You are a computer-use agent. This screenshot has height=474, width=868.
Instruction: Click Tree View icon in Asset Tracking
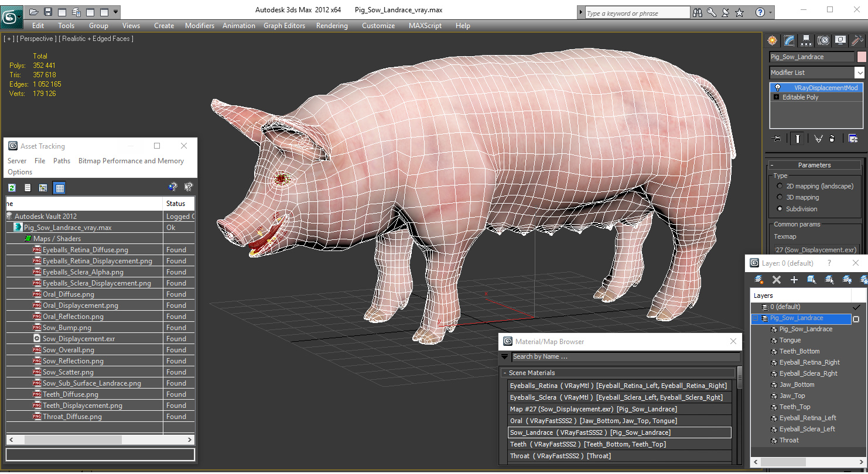43,188
